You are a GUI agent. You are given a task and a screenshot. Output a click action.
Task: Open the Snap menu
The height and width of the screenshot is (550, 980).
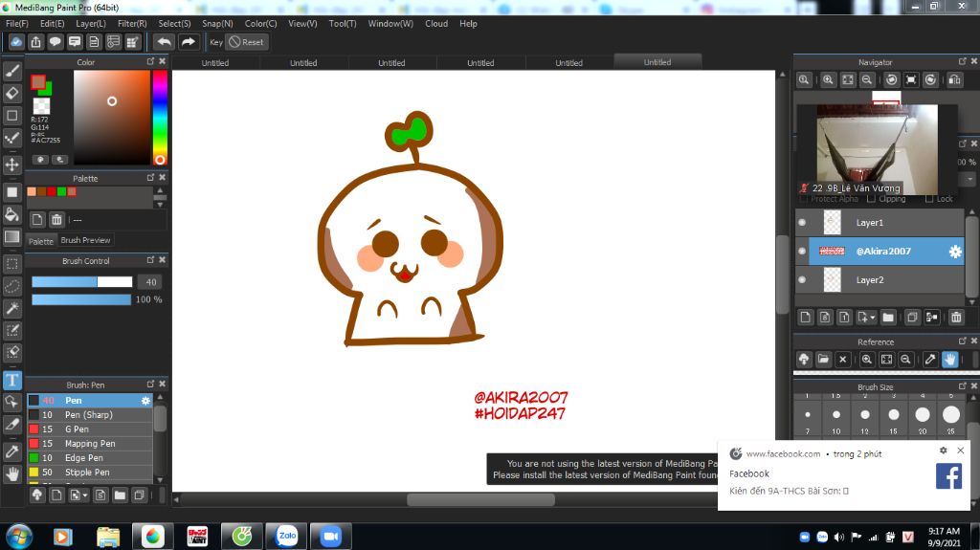tap(217, 23)
